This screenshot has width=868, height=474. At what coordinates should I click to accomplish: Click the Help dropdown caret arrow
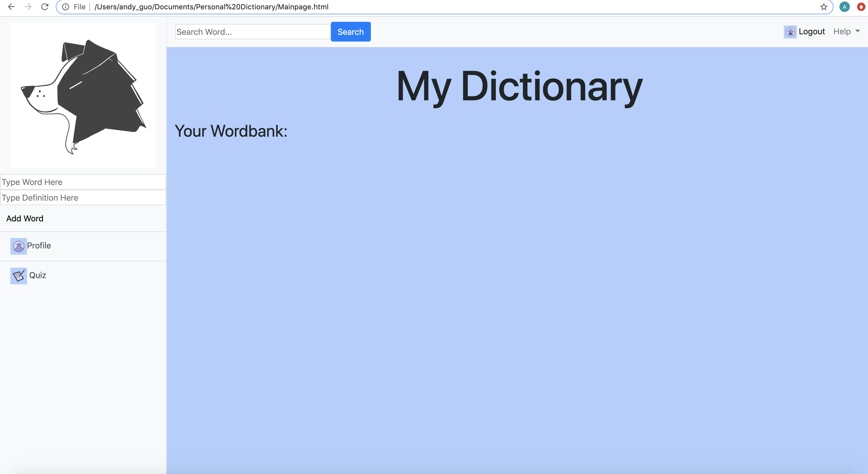tap(858, 31)
